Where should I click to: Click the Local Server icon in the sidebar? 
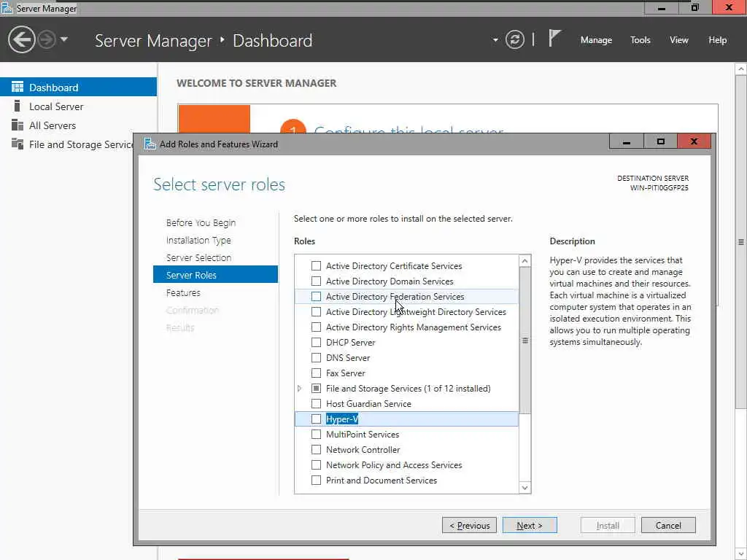pos(18,106)
